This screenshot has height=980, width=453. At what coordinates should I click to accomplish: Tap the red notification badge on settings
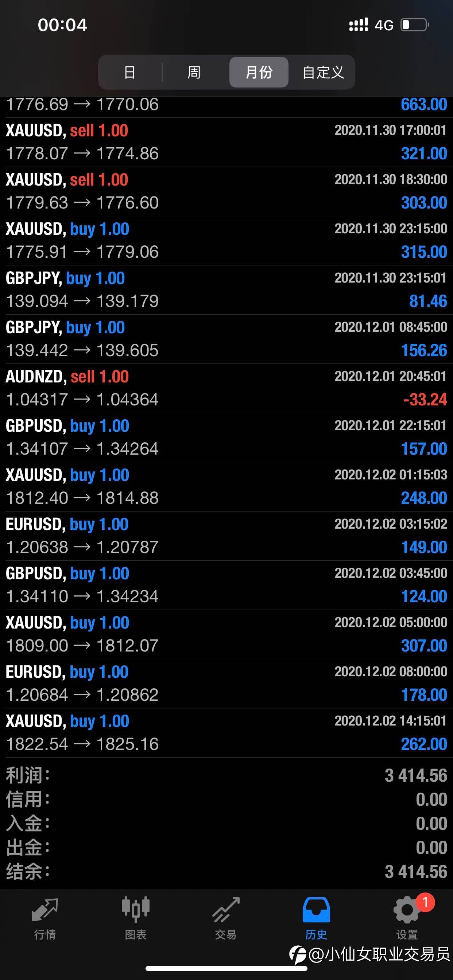click(x=425, y=902)
